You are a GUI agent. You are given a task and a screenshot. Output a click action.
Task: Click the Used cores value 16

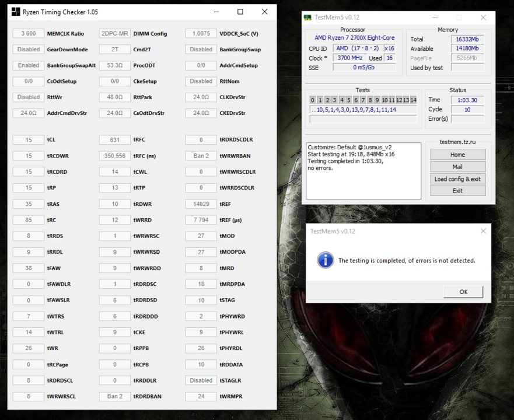click(x=389, y=58)
